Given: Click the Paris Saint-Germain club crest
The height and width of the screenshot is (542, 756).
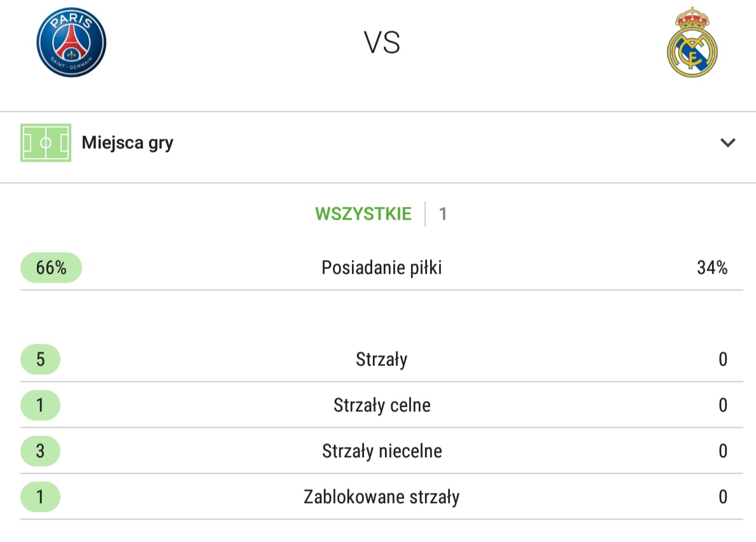Looking at the screenshot, I should (71, 42).
